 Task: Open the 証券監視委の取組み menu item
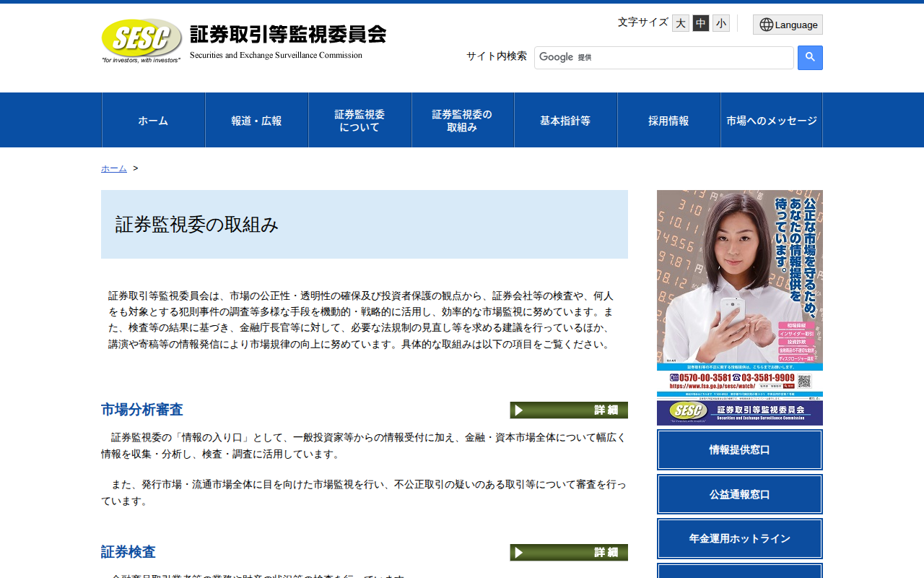click(x=463, y=120)
